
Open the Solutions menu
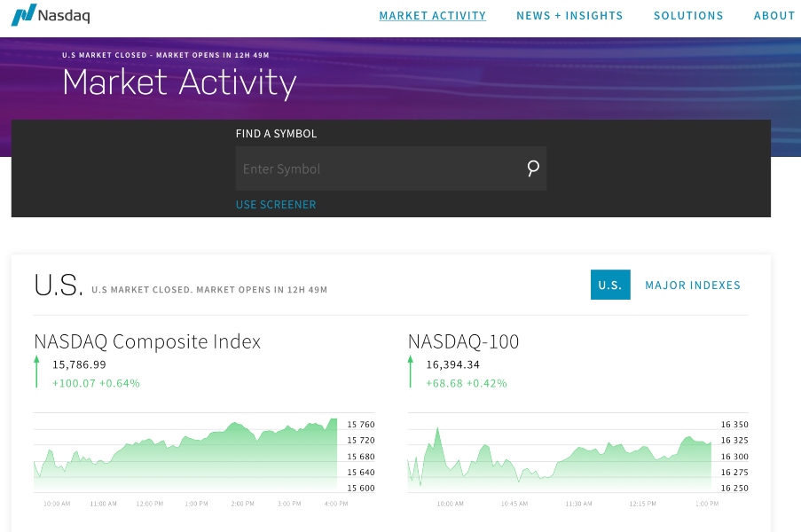coord(688,16)
